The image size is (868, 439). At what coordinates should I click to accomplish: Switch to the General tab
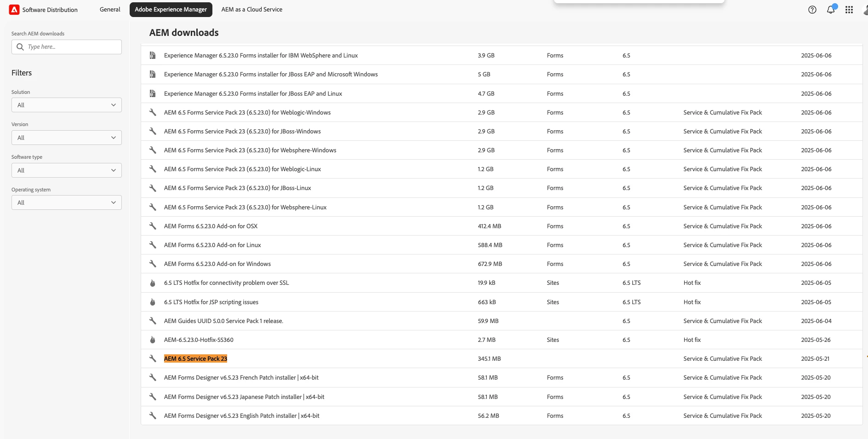tap(110, 10)
